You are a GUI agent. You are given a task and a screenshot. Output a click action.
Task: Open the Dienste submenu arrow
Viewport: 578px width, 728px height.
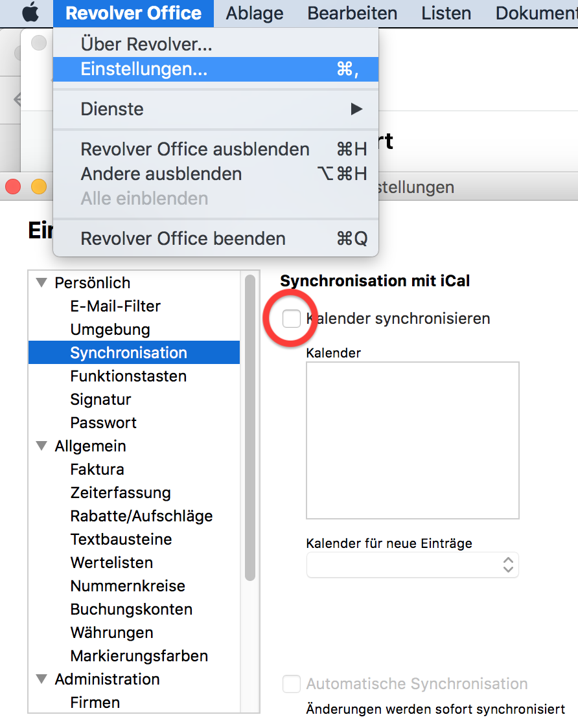pos(356,109)
